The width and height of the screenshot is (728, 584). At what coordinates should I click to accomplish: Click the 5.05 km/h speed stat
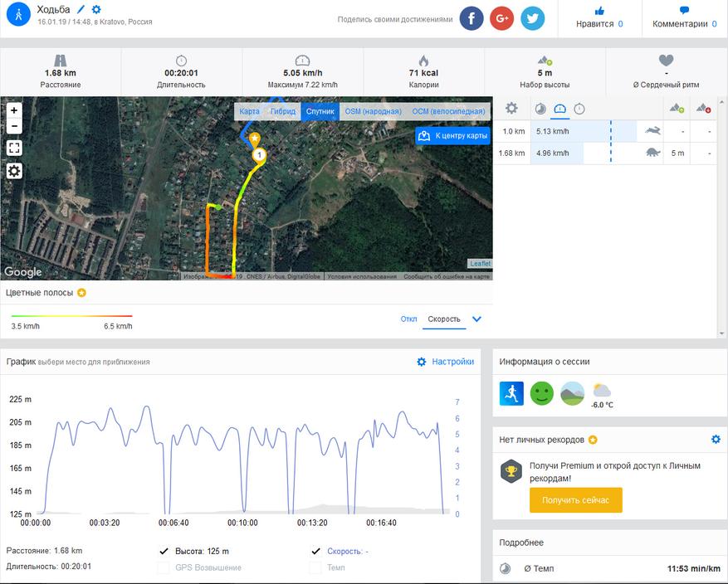(x=303, y=73)
